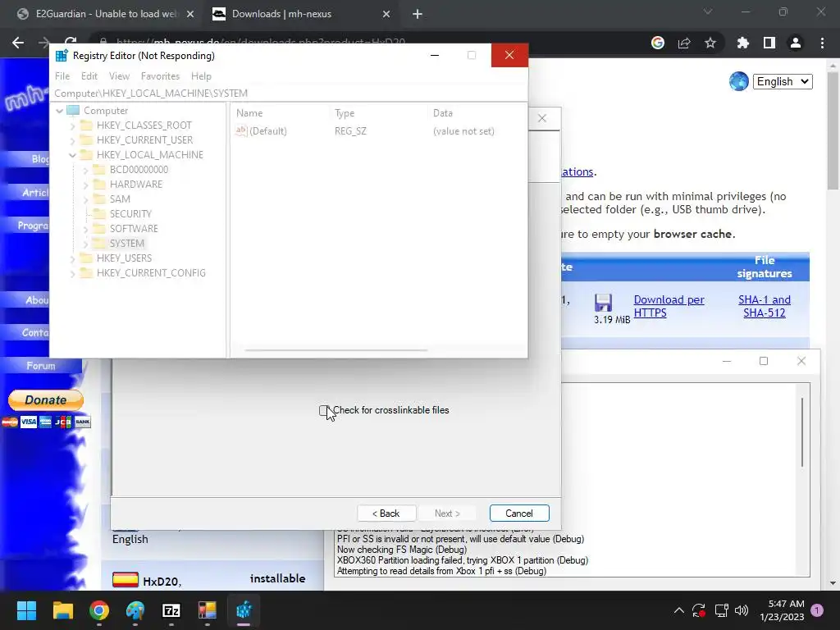This screenshot has width=840, height=630.
Task: Open File Explorer from the taskbar
Action: [x=62, y=610]
